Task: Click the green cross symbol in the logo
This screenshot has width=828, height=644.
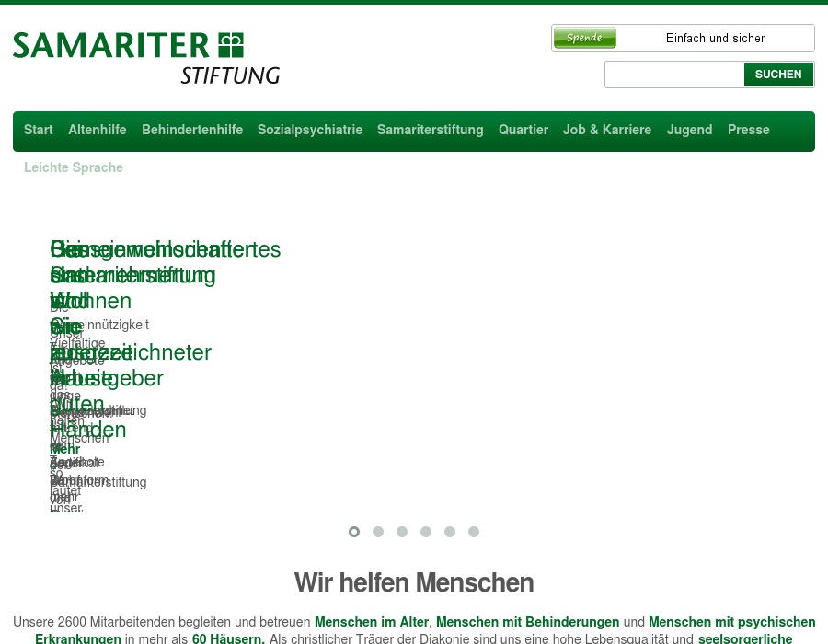Action: (x=229, y=43)
